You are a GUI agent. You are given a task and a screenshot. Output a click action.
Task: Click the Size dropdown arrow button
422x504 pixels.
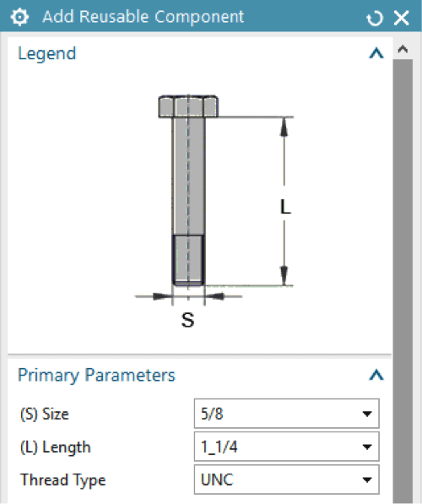[367, 414]
